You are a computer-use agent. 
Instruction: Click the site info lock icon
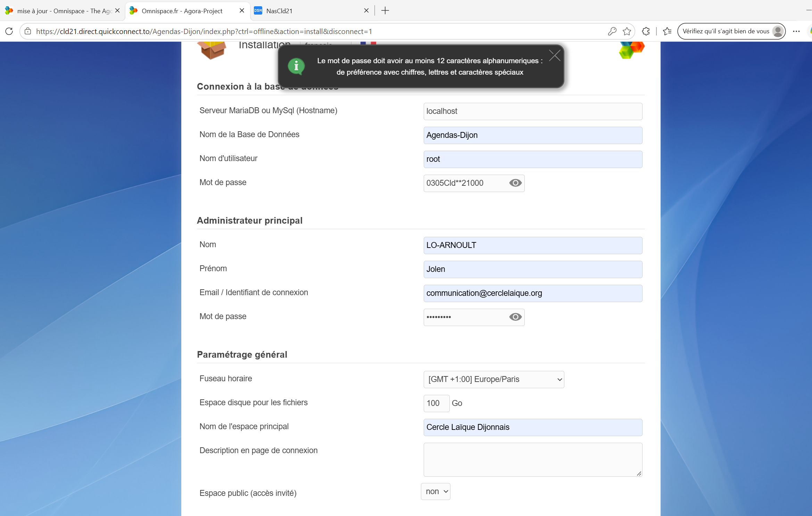pyautogui.click(x=28, y=31)
